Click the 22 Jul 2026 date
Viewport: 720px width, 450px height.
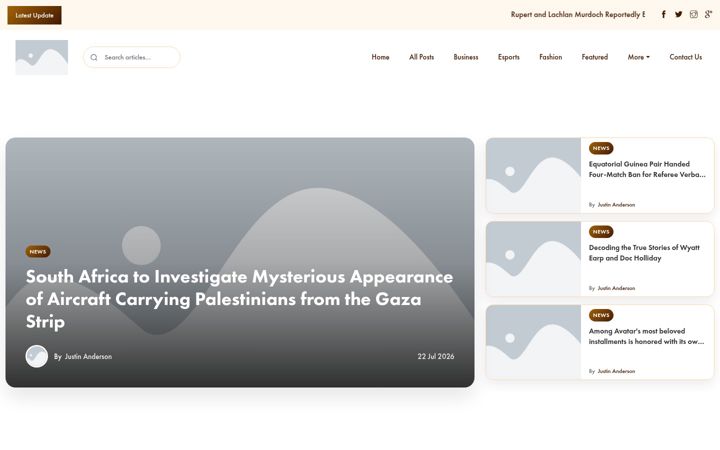[436, 356]
